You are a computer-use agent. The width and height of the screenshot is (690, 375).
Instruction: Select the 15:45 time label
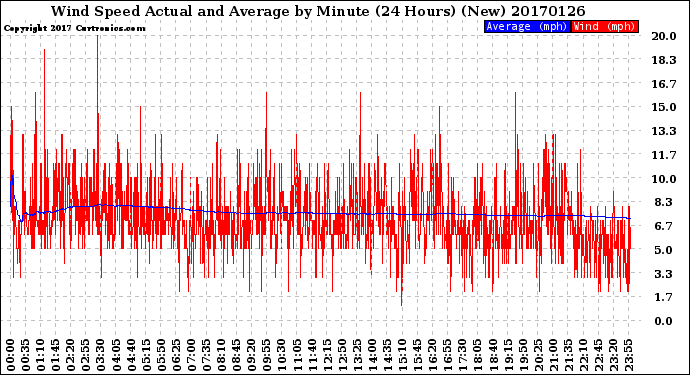pos(417,355)
